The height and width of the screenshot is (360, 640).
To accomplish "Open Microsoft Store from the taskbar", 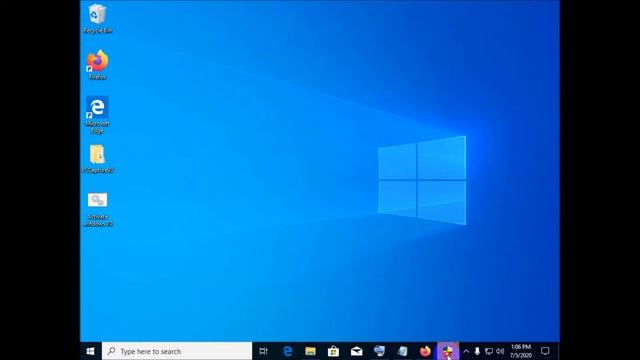I will 333,351.
